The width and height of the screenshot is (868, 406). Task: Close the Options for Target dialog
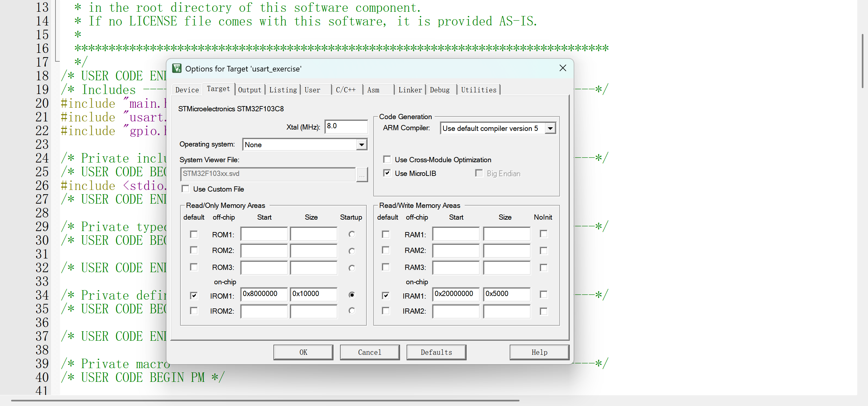click(x=562, y=68)
